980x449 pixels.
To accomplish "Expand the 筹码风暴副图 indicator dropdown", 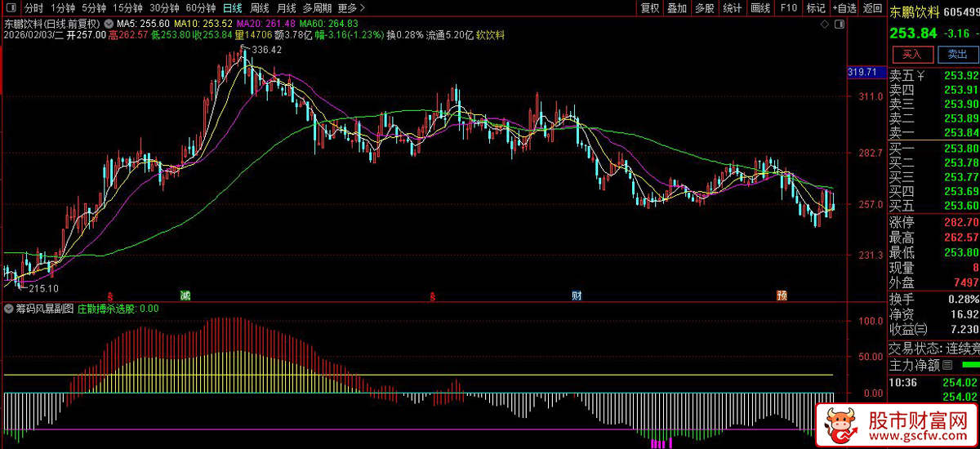I will click(x=8, y=309).
